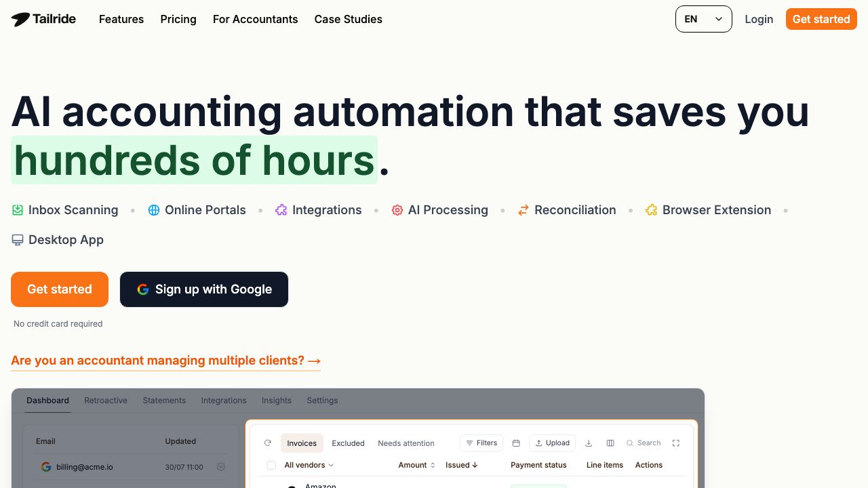Click the AI Processing feature label
This screenshot has width=868, height=488.
tap(448, 210)
